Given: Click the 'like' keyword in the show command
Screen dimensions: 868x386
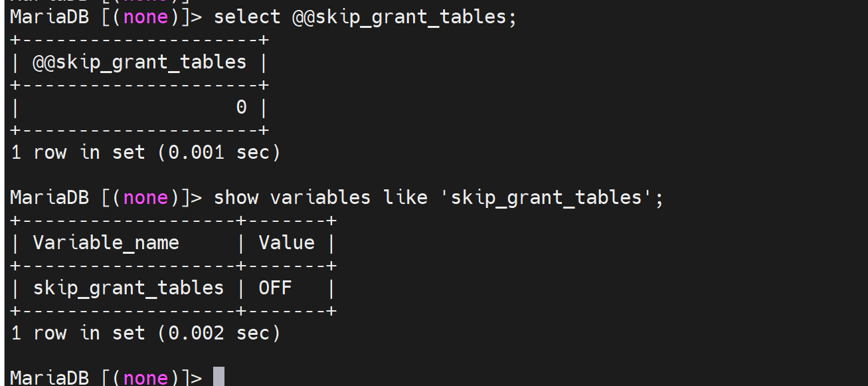Looking at the screenshot, I should click(x=405, y=197).
